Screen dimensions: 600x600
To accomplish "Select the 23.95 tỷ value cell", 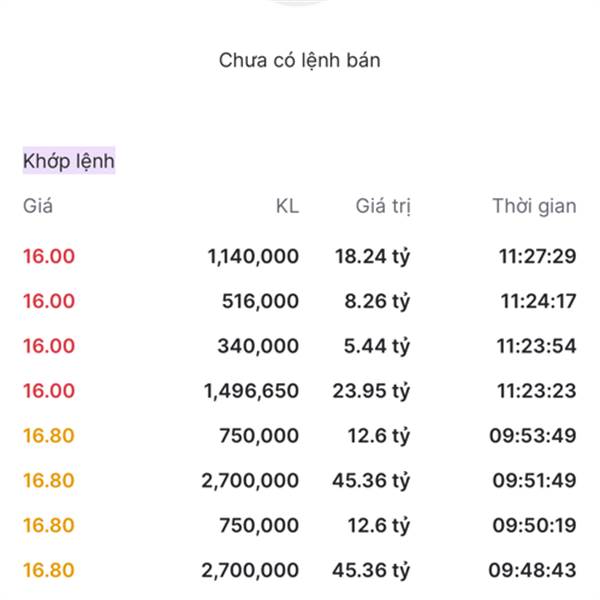I will point(372,391).
